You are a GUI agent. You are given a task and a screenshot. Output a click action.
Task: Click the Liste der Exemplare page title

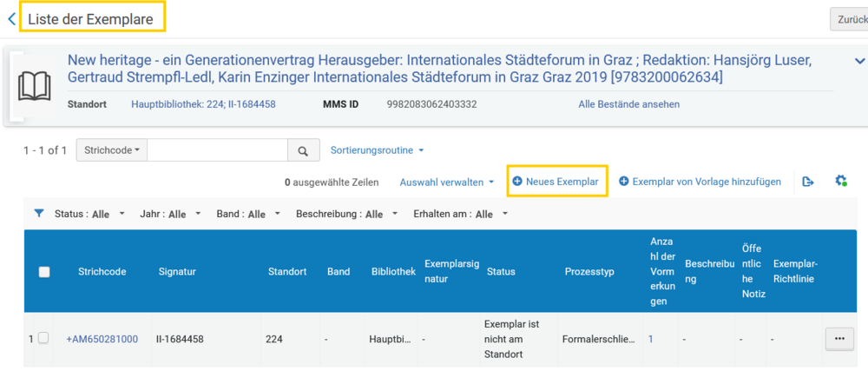91,19
